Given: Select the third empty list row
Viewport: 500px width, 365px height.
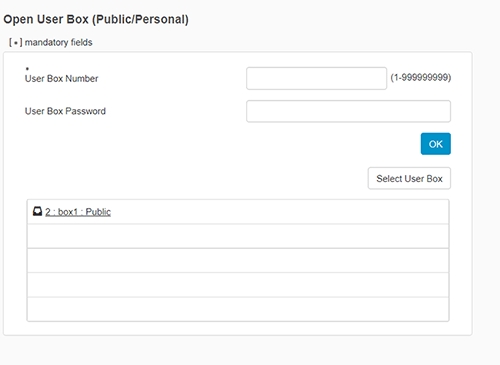Looking at the screenshot, I should click(238, 285).
